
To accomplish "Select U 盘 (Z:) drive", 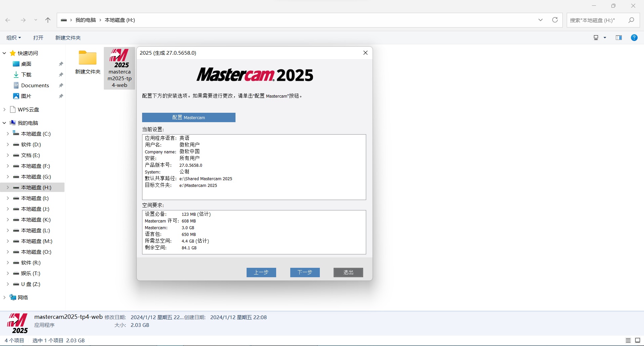I will (x=31, y=284).
